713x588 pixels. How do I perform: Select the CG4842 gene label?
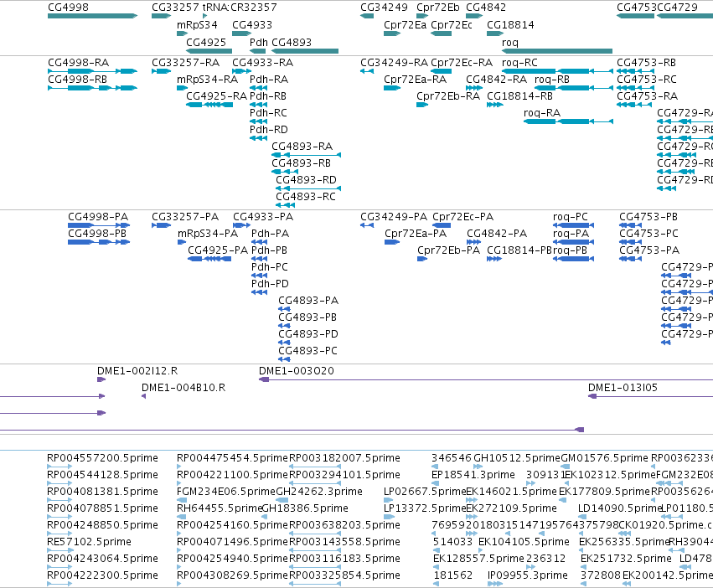(x=486, y=8)
